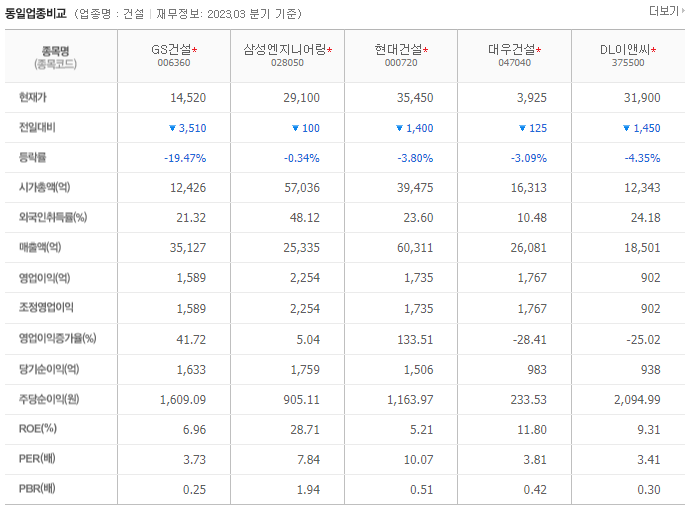The image size is (697, 517).
Task: Click operating profit growth -28.41
Action: 529,340
